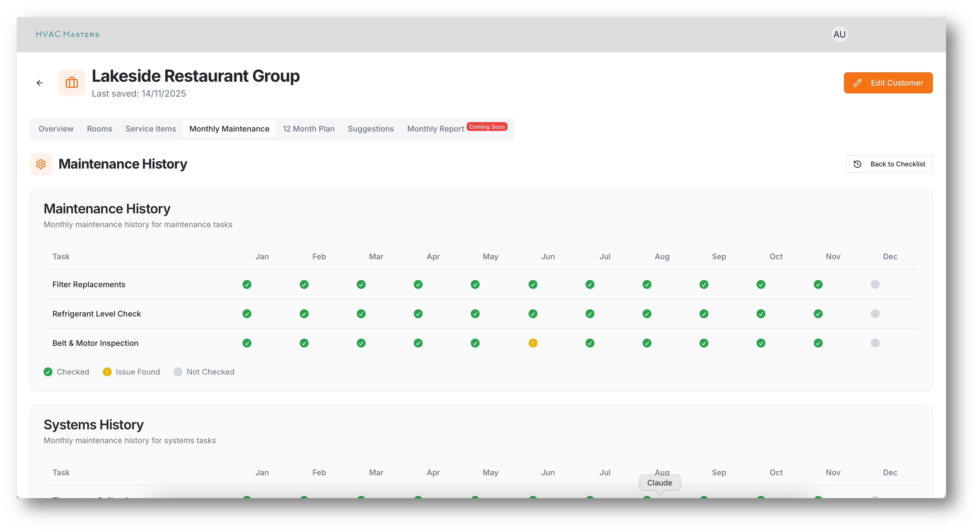Click Refrigerant Level Check November check icon

click(818, 314)
